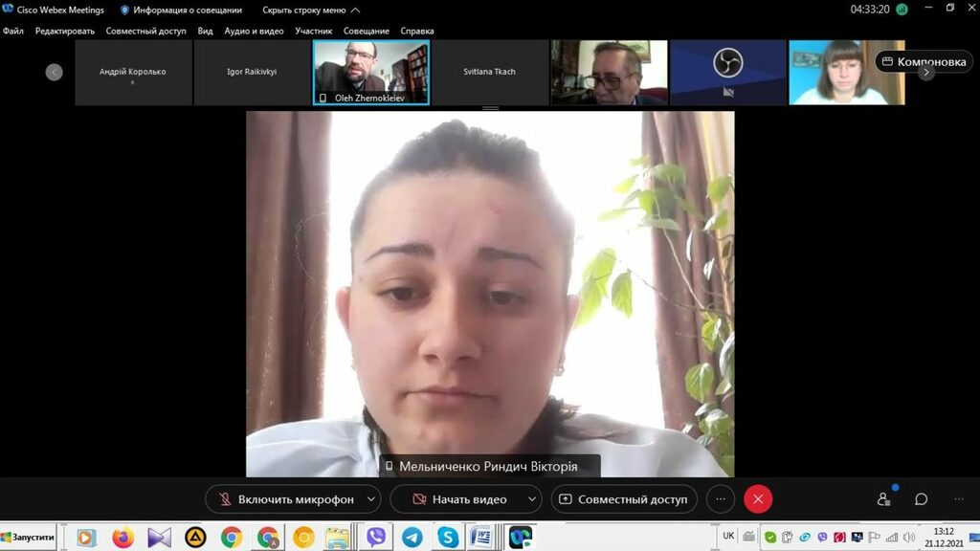The width and height of the screenshot is (980, 551).
Task: Turn on camera with Начать видео
Action: coord(459,499)
